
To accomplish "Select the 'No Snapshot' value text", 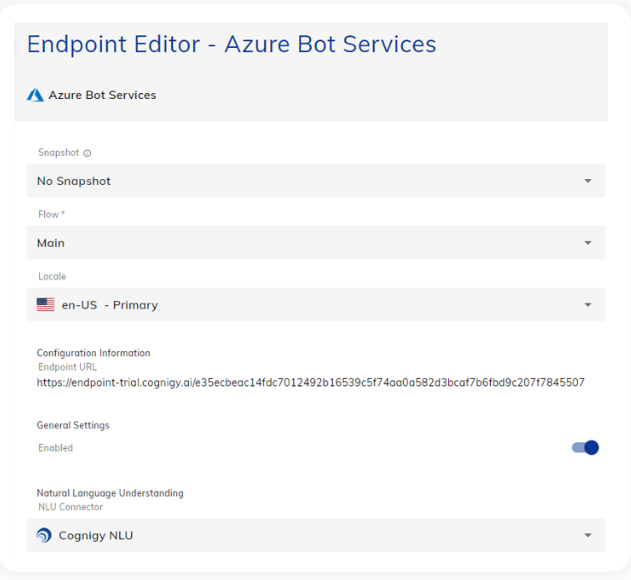I will [x=74, y=181].
